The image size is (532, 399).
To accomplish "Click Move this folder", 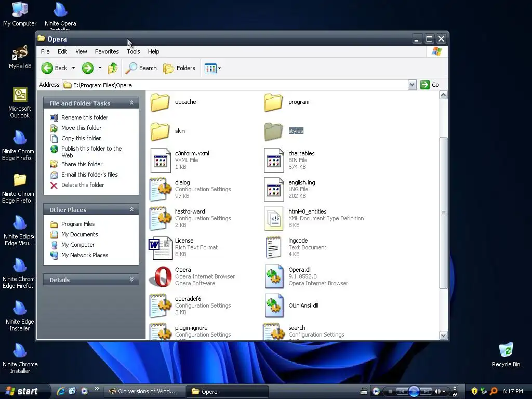I will (81, 128).
